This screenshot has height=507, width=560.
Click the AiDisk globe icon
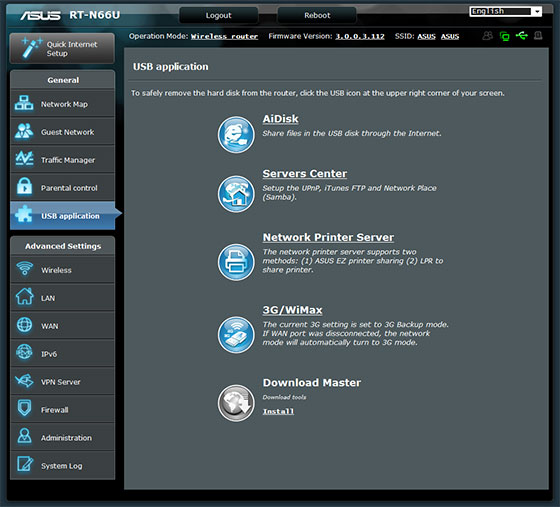[236, 135]
